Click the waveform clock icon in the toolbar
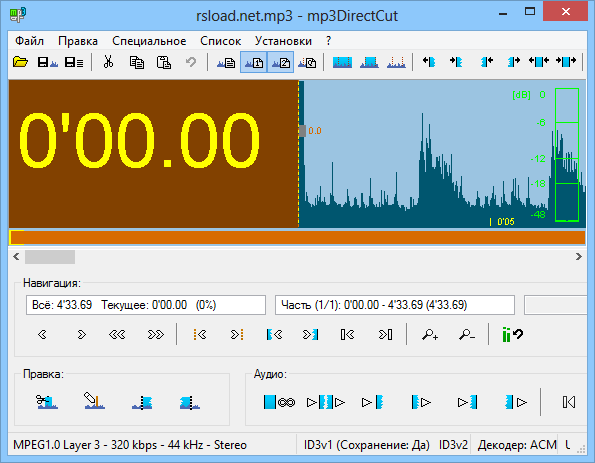 (x=307, y=62)
